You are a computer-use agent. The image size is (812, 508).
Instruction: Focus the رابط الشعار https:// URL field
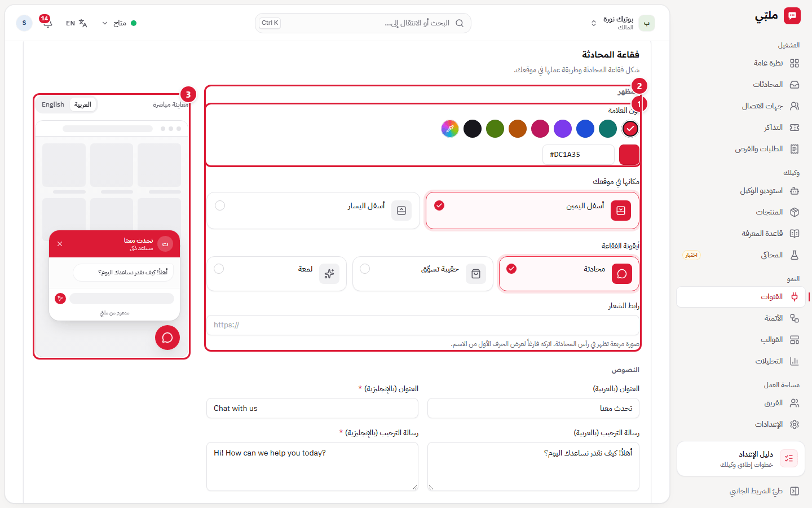point(423,325)
